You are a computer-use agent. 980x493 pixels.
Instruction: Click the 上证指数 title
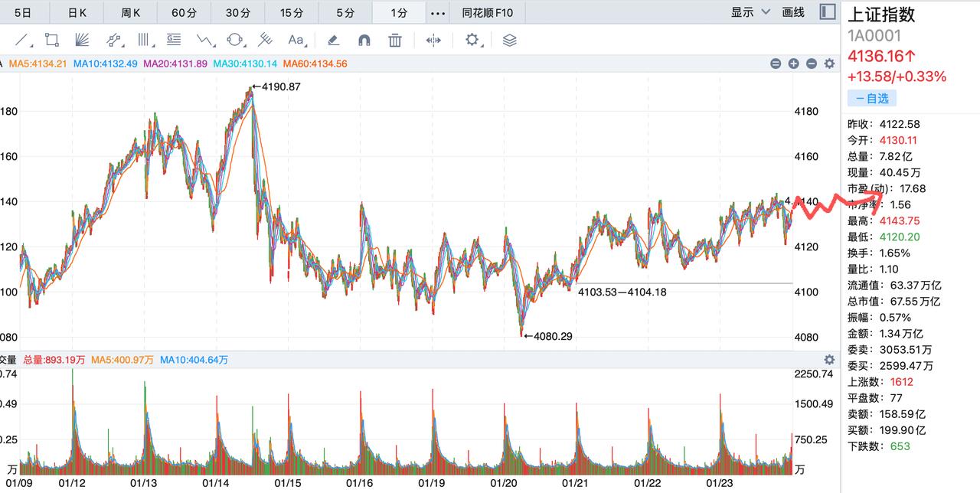tap(881, 14)
